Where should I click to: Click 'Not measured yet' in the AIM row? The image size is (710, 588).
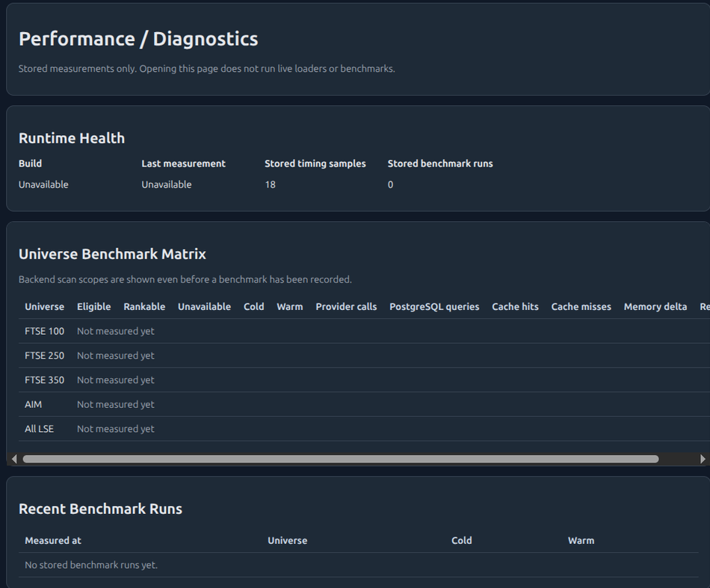(115, 404)
